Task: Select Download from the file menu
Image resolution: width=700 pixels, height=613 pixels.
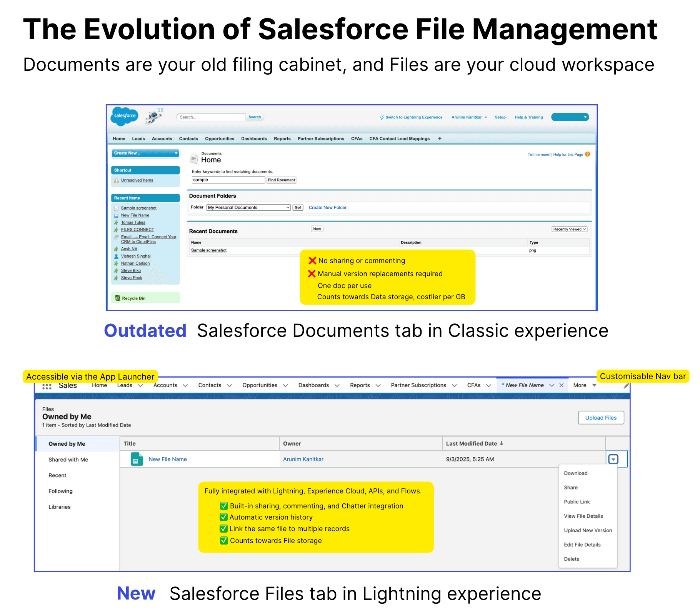Action: click(x=576, y=473)
